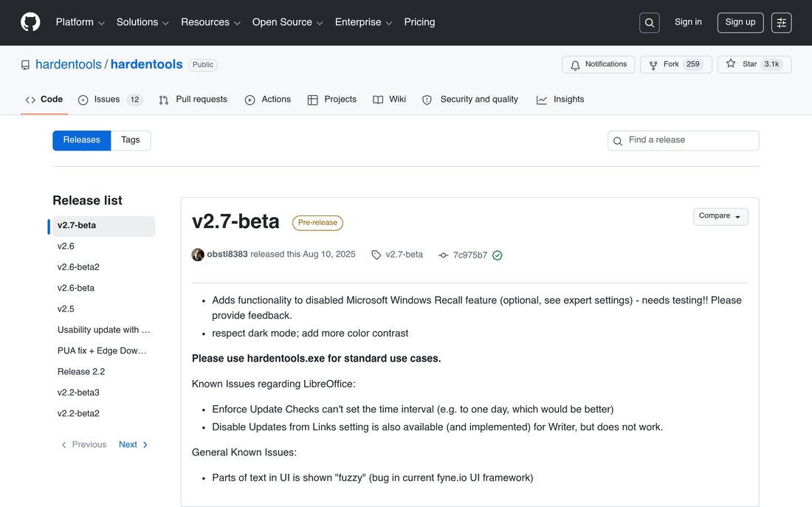This screenshot has width=812, height=507.
Task: Open commit 7c975b7
Action: pos(469,255)
